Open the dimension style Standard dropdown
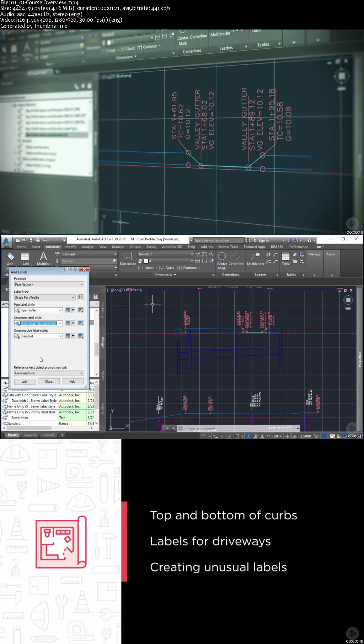This screenshot has height=644, width=364. [165, 254]
